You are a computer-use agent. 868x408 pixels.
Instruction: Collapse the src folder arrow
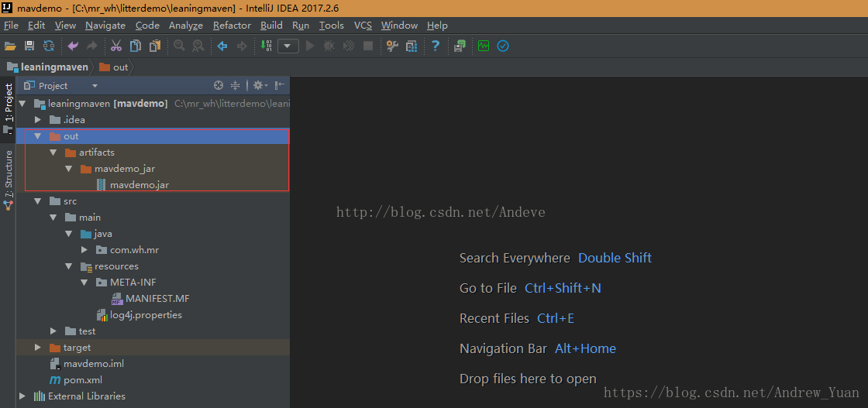[38, 201]
